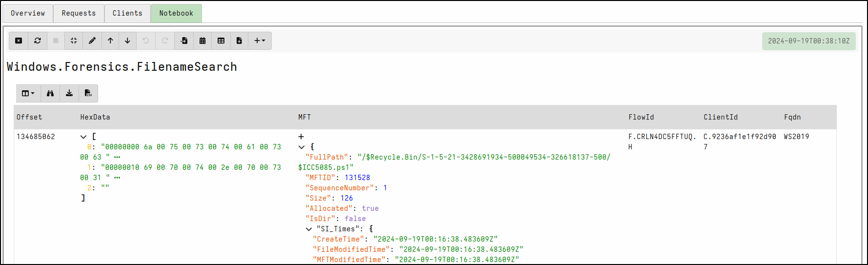Image resolution: width=868 pixels, height=265 pixels.
Task: Toggle cell fullscreen with the compress icon
Action: 74,41
